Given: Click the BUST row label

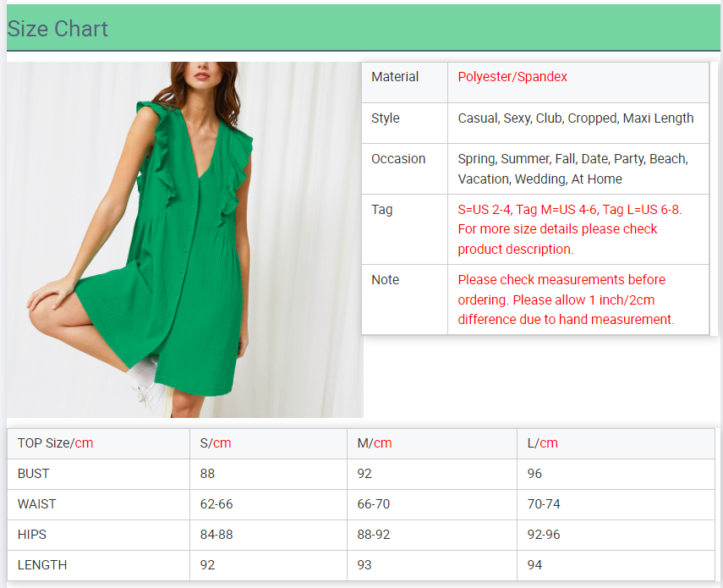Looking at the screenshot, I should pyautogui.click(x=34, y=474).
